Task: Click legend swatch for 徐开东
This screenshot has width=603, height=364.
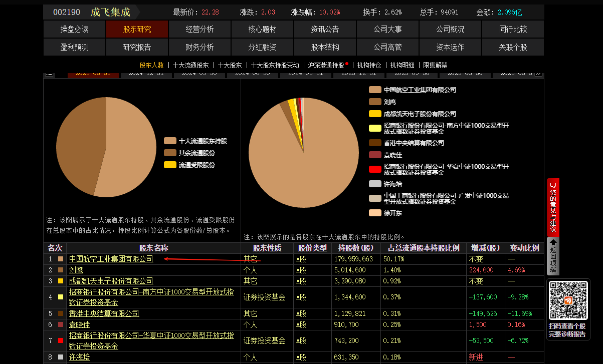Action: click(x=375, y=213)
